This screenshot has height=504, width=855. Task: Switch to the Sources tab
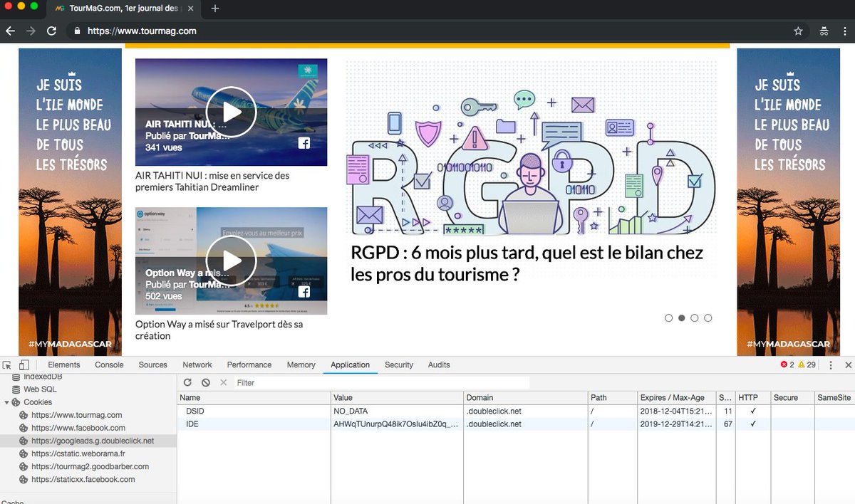(x=152, y=364)
